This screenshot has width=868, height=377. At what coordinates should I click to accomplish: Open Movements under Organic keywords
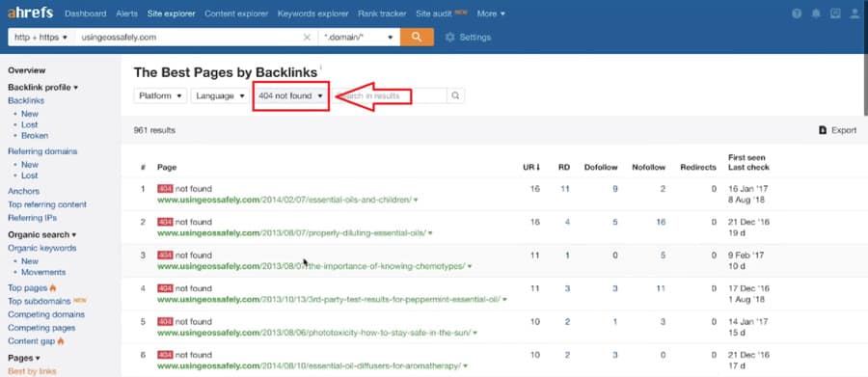coord(43,272)
